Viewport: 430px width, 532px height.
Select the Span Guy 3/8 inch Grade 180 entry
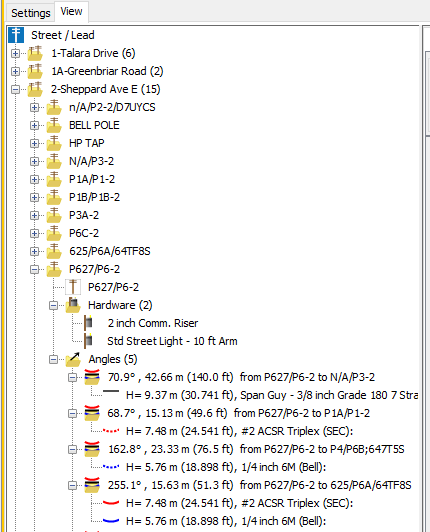click(272, 395)
